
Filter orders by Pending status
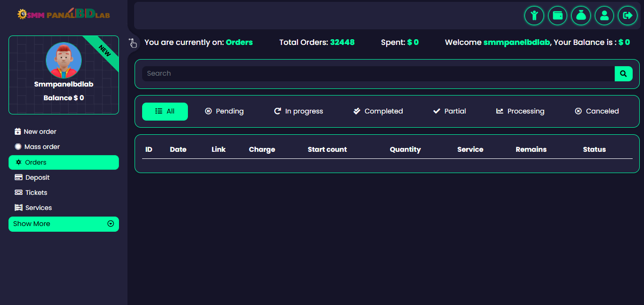tap(224, 112)
